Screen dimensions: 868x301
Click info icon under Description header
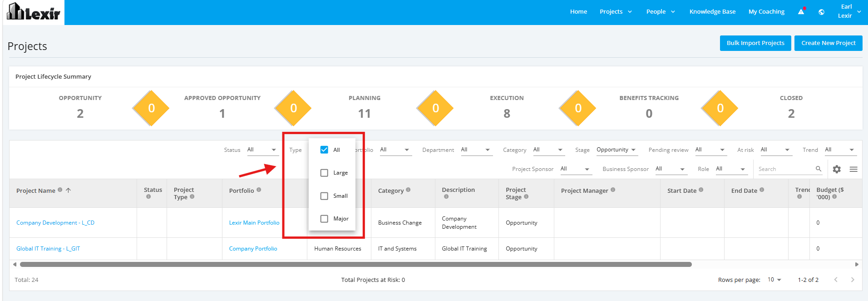coord(446,197)
